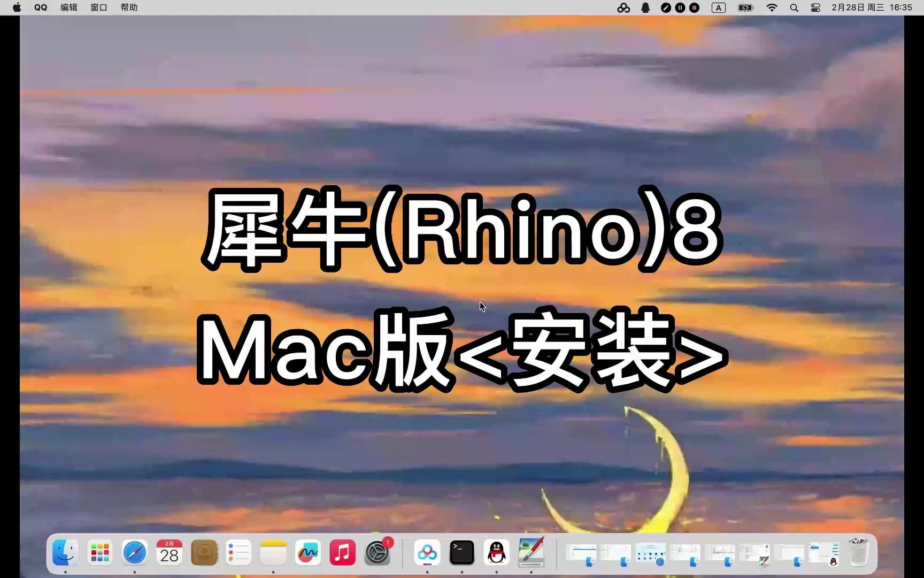Click the battery status icon
Viewport: 924px width, 578px height.
(x=745, y=7)
